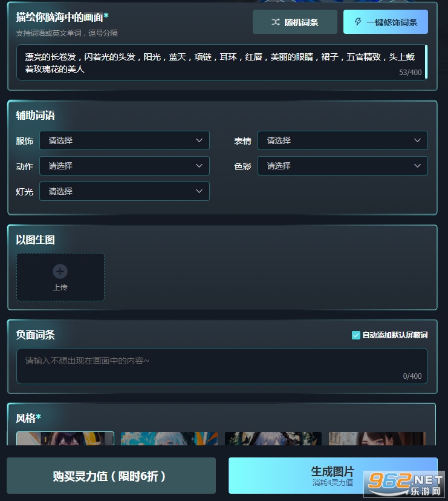This screenshot has width=448, height=501.
Task: Select the first style thumbnail
Action: [x=65, y=438]
